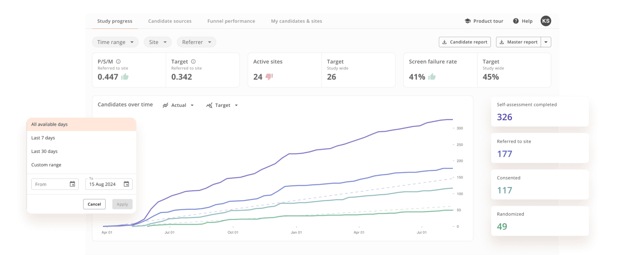Expand the Master report arrow menu

click(x=546, y=42)
